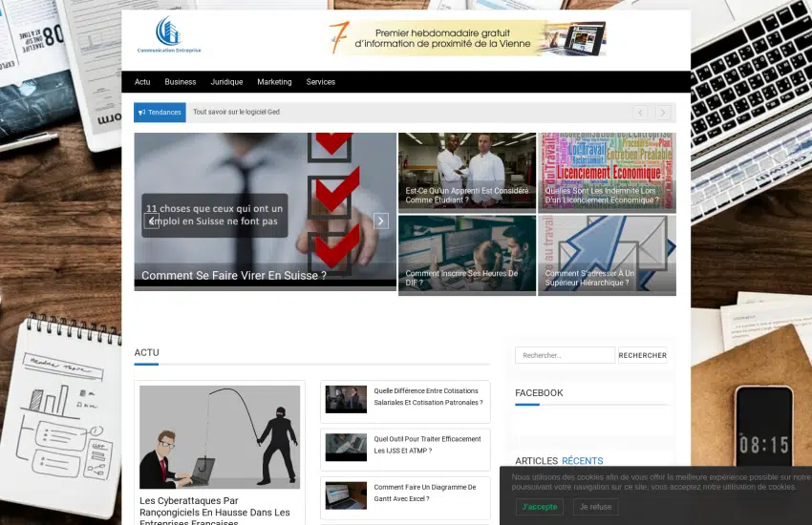The width and height of the screenshot is (812, 525).
Task: Read 'Comment Faire Un Diagramme De Gantt'
Action: (x=425, y=493)
